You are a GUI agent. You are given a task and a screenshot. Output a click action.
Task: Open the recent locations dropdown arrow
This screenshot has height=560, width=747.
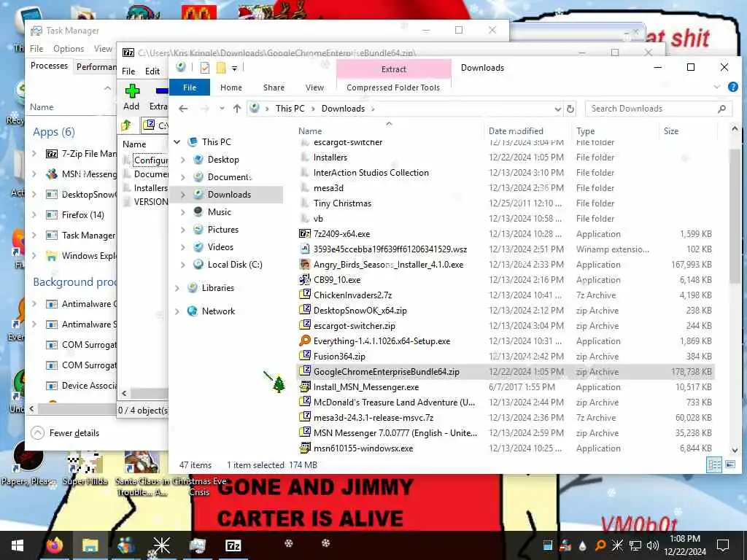click(222, 109)
